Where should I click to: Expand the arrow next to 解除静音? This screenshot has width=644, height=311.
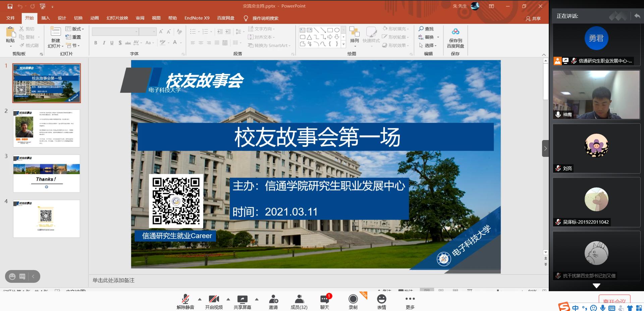click(200, 299)
